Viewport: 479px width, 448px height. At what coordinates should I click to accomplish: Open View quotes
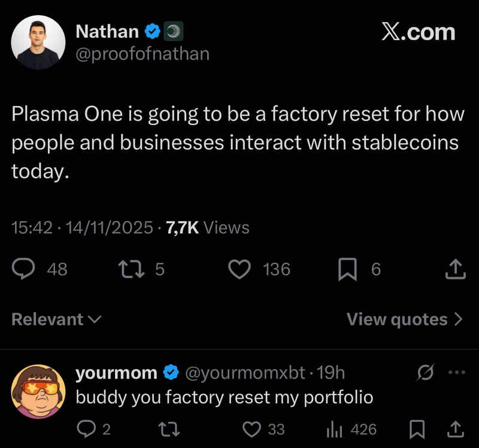pos(405,319)
